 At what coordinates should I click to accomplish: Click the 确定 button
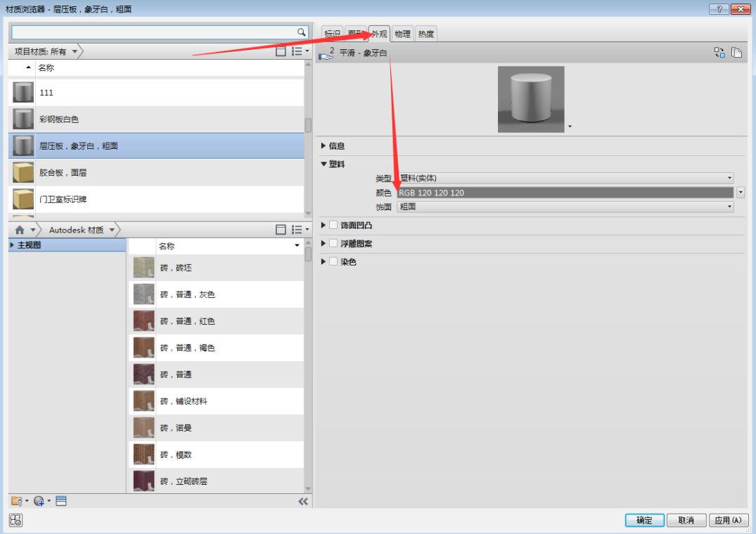click(x=645, y=520)
